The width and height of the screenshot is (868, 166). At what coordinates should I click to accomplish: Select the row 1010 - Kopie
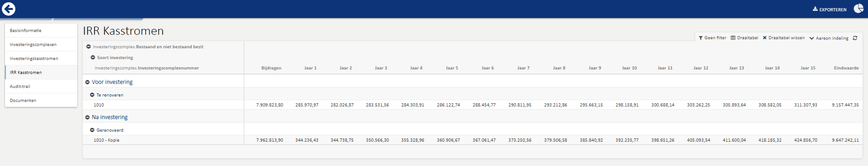click(472, 140)
